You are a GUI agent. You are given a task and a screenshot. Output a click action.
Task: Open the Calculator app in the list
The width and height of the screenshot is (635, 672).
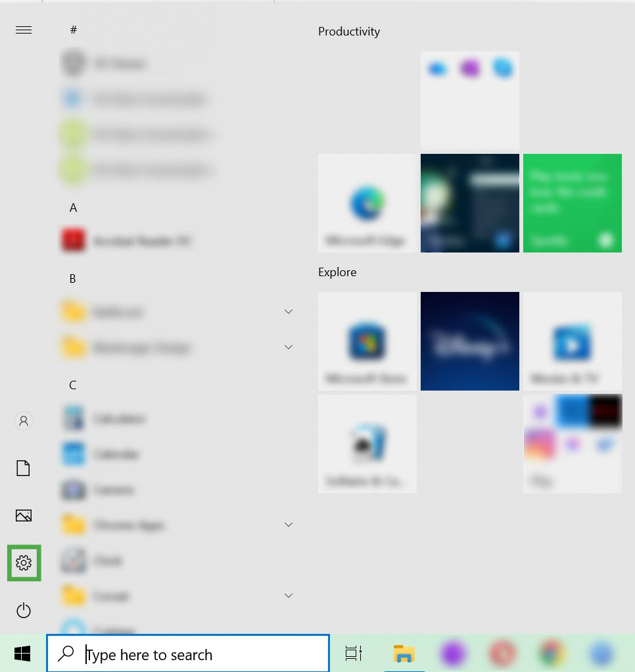103,418
